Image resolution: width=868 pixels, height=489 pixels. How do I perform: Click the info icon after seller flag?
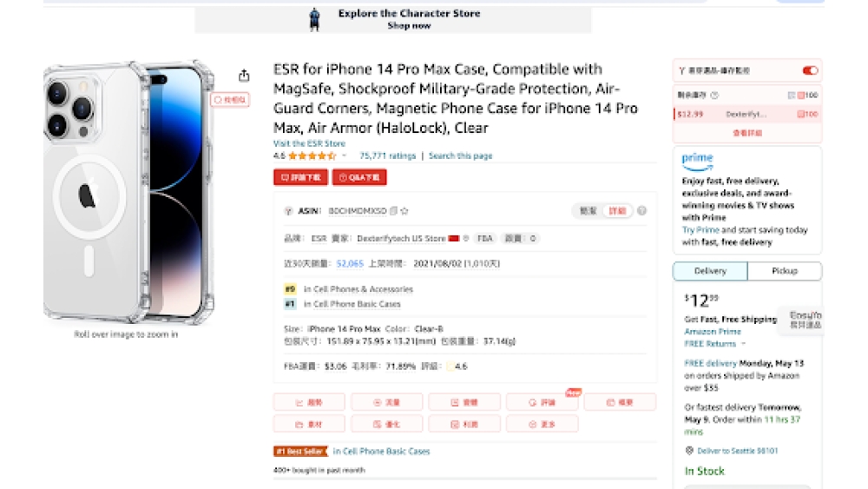(466, 238)
